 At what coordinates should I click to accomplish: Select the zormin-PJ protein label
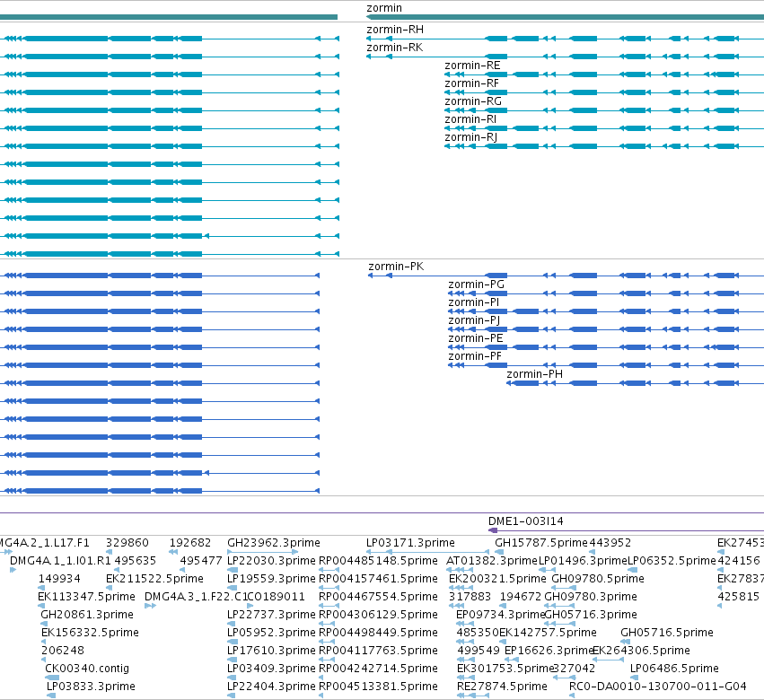[474, 321]
